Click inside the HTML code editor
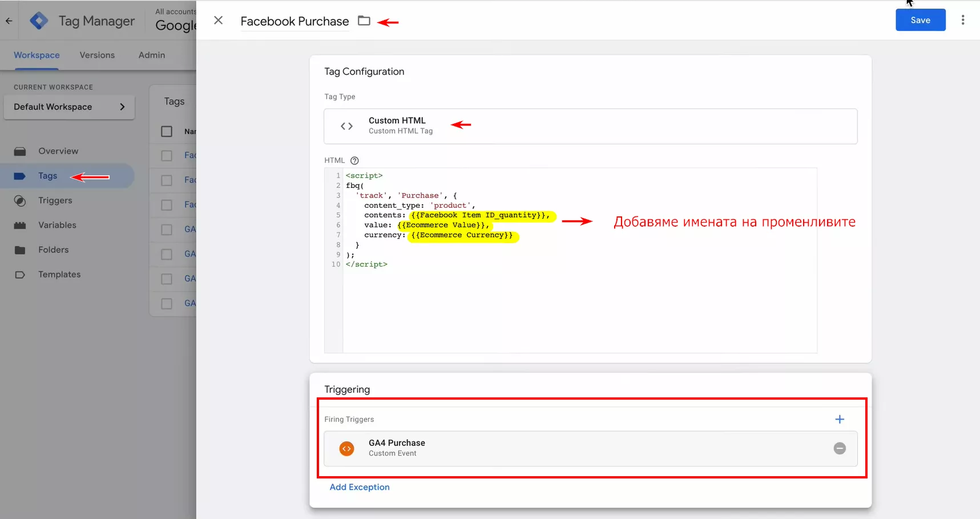Image resolution: width=980 pixels, height=519 pixels. [x=571, y=260]
